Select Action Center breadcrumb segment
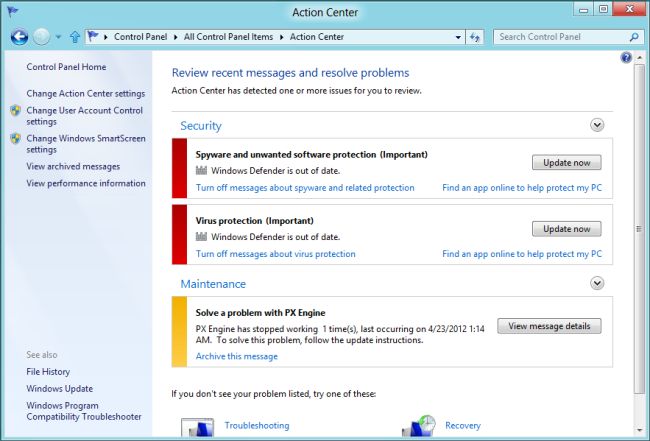 (x=317, y=37)
